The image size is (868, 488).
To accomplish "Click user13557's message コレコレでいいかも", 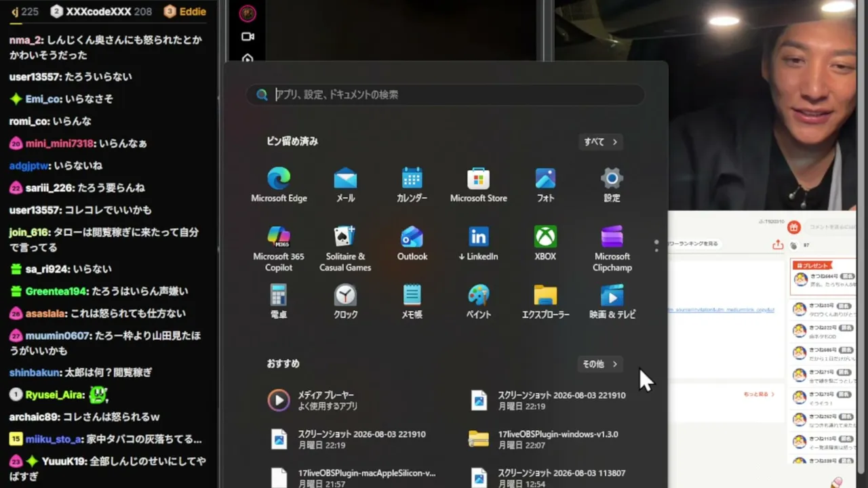I will point(109,210).
